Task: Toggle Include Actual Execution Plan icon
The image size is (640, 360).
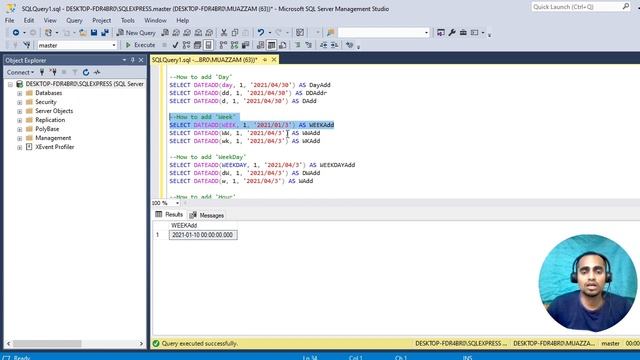Action: pos(223,45)
